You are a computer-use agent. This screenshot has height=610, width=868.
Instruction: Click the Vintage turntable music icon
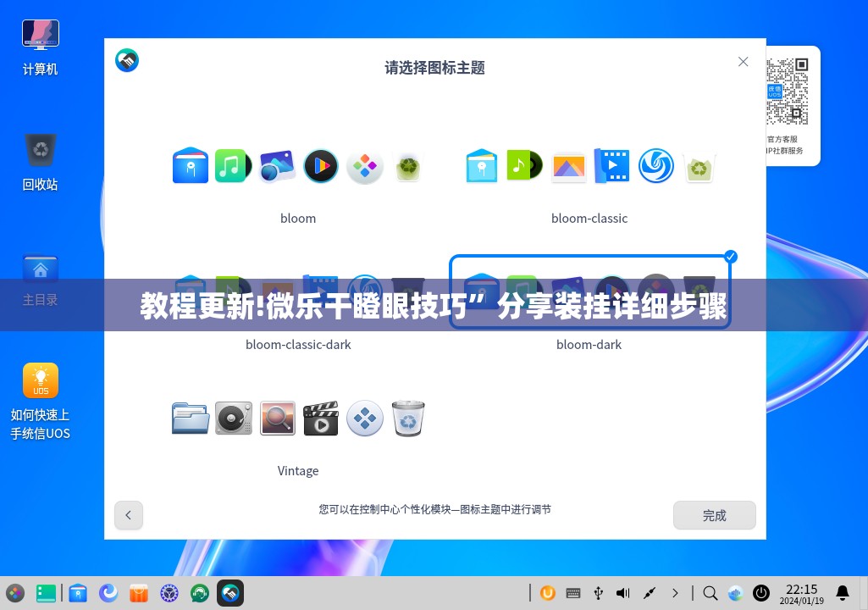tap(234, 418)
